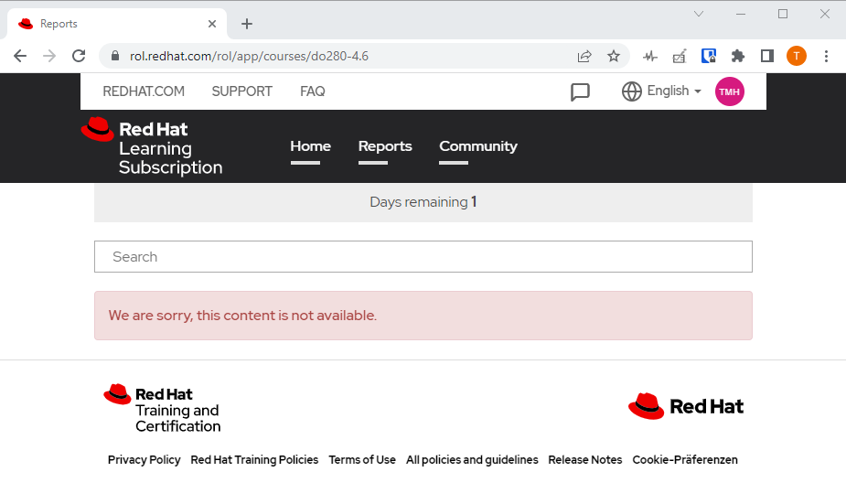Toggle the browser side panel
Image resolution: width=846 pixels, height=504 pixels.
click(767, 56)
